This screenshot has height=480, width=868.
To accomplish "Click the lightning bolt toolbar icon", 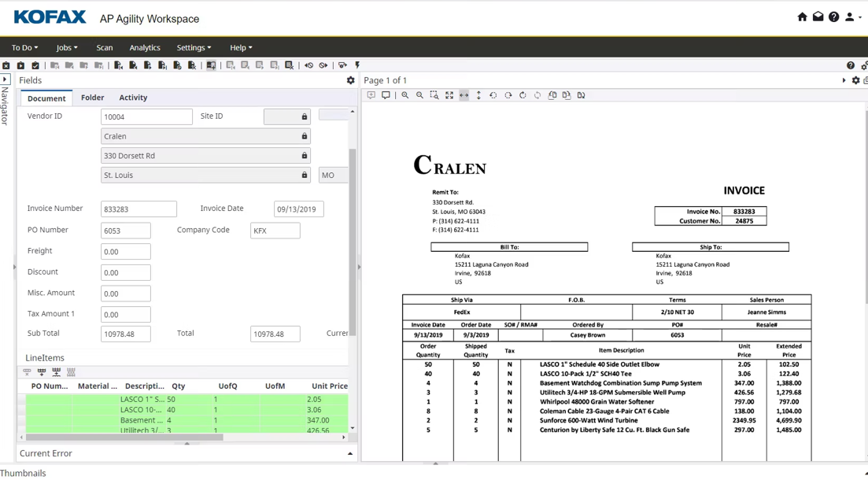I will [x=357, y=65].
